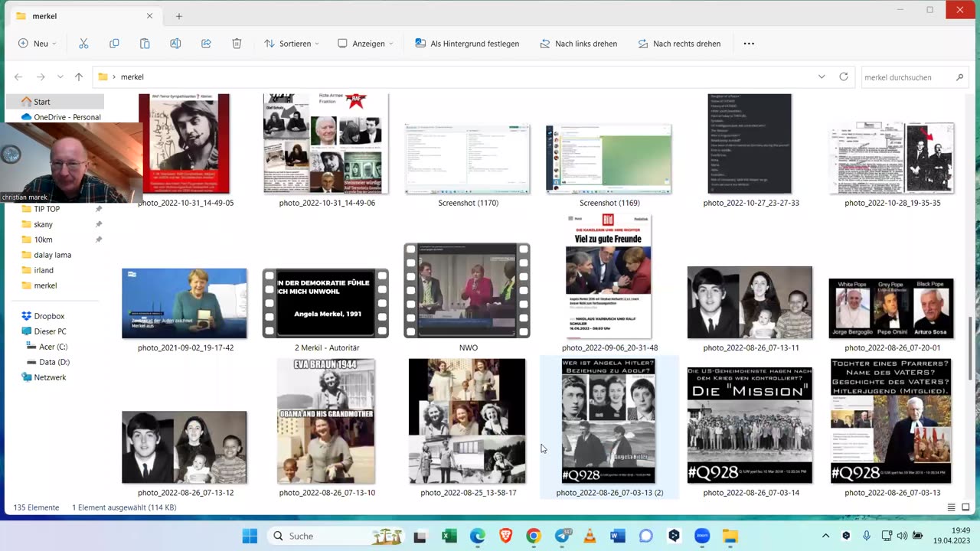Select thumbnail photo_2022-08-26_07-20-01
The height and width of the screenshot is (551, 980).
point(891,308)
